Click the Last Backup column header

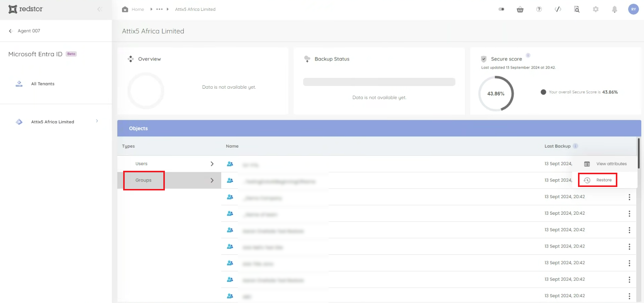557,146
